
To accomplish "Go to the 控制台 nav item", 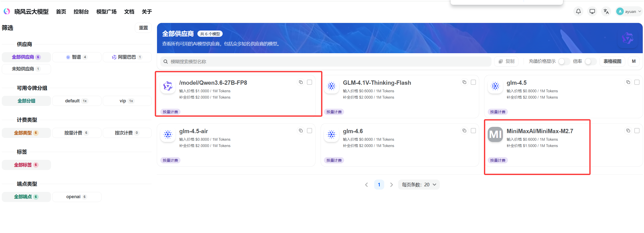I will click(81, 12).
